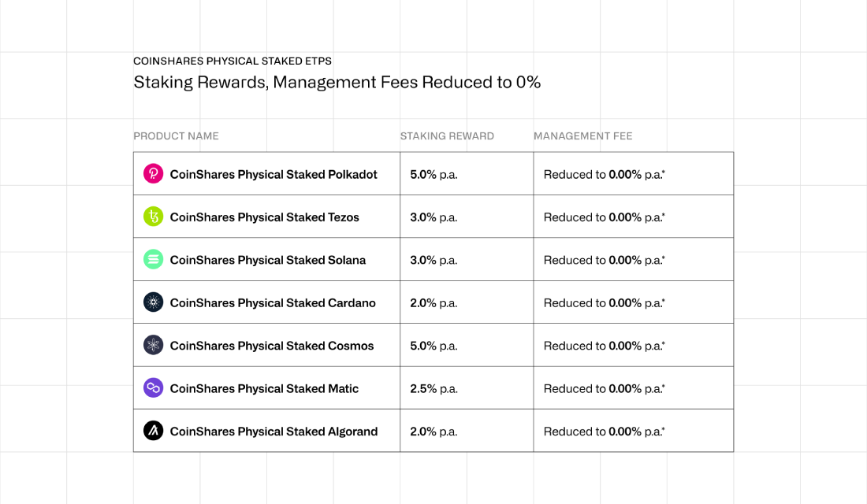Select "CoinShares Physical Staked Algorand" product name
Screen dimensions: 867x504
pyautogui.click(x=273, y=432)
